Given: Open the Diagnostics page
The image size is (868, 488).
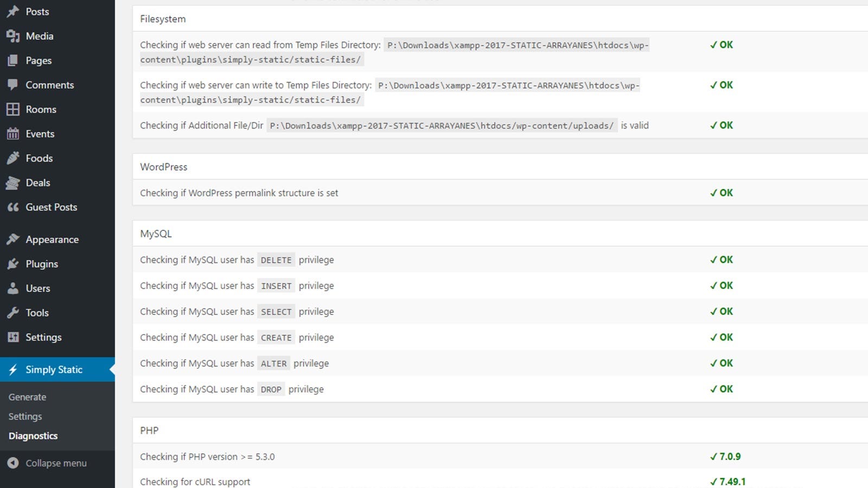Looking at the screenshot, I should 33,435.
